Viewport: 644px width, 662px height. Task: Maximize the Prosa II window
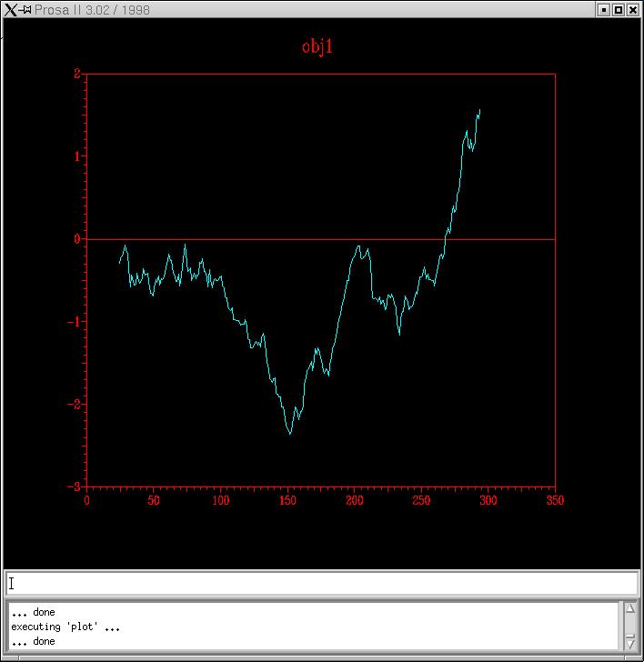click(619, 10)
